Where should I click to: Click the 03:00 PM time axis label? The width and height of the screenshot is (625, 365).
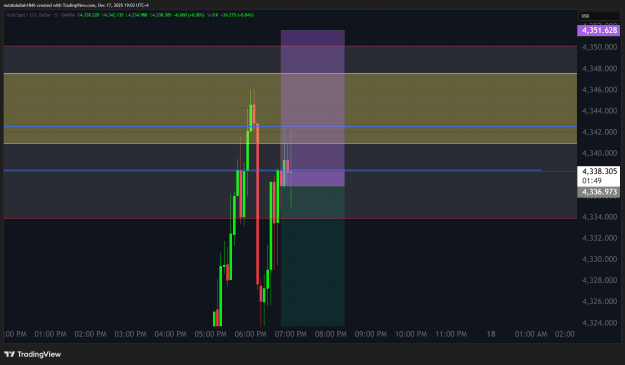click(x=130, y=334)
